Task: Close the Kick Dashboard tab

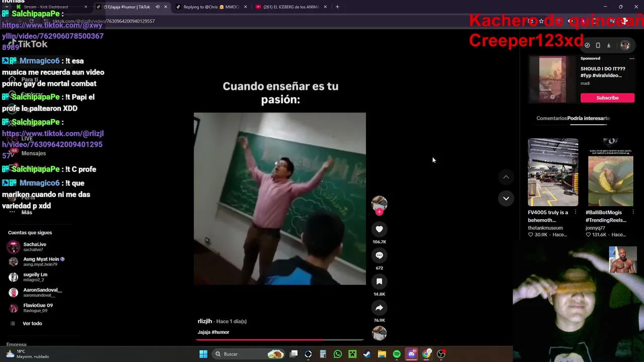Action: pos(86,7)
